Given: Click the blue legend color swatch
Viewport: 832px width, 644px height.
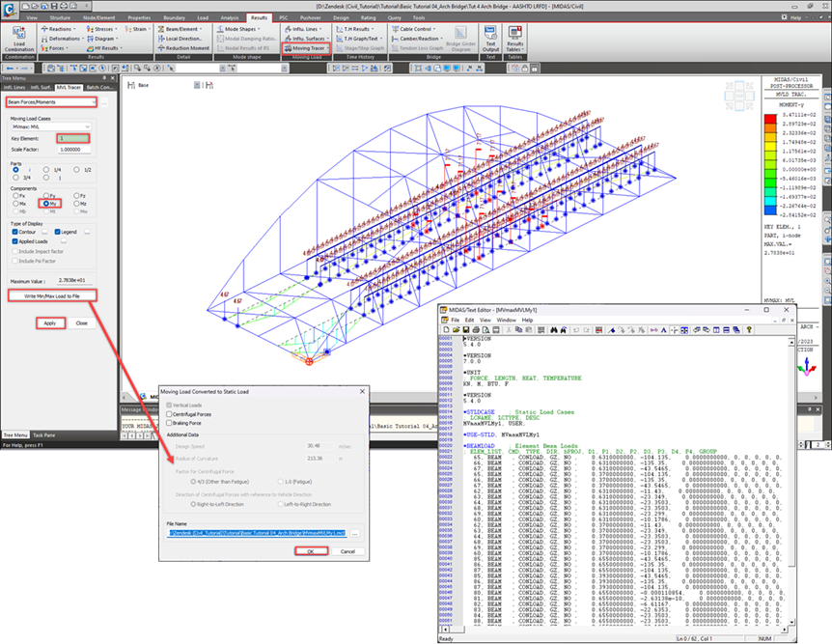Looking at the screenshot, I should click(770, 210).
